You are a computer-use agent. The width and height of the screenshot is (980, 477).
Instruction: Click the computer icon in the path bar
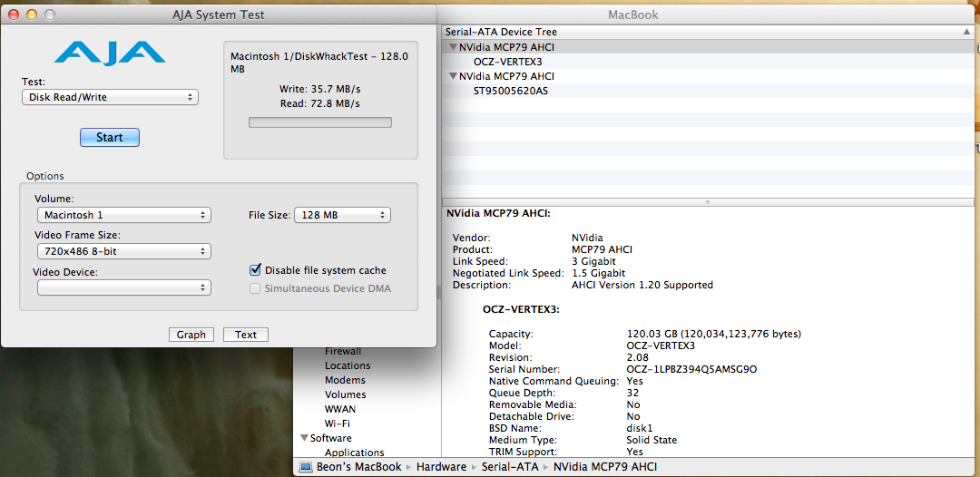coord(306,467)
